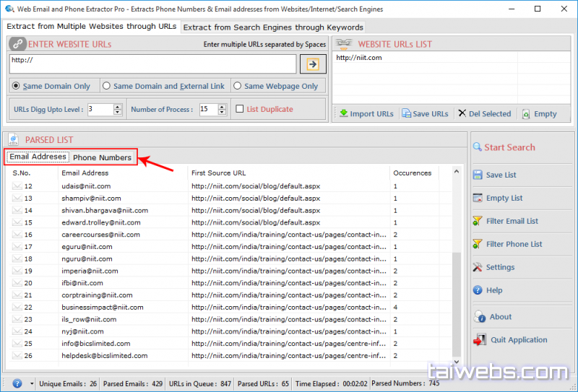Click the Empty List icon
The width and height of the screenshot is (578, 392).
point(478,198)
